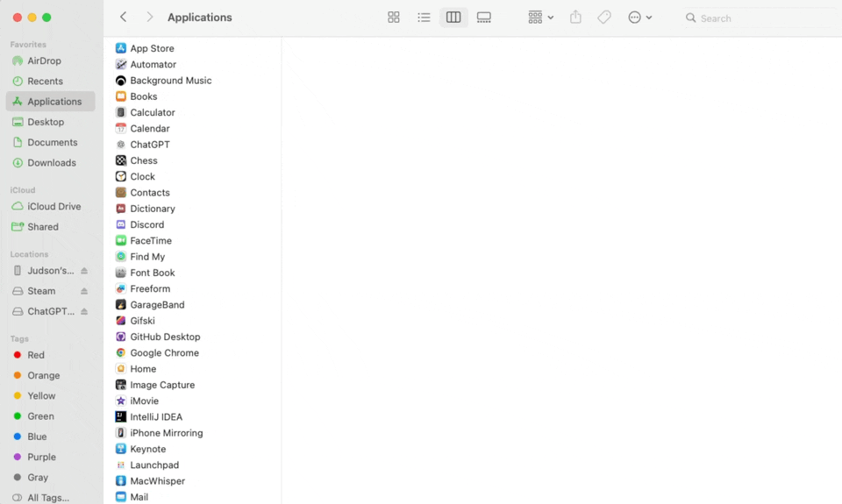842x504 pixels.
Task: Open the Group By dropdown
Action: [x=540, y=18]
